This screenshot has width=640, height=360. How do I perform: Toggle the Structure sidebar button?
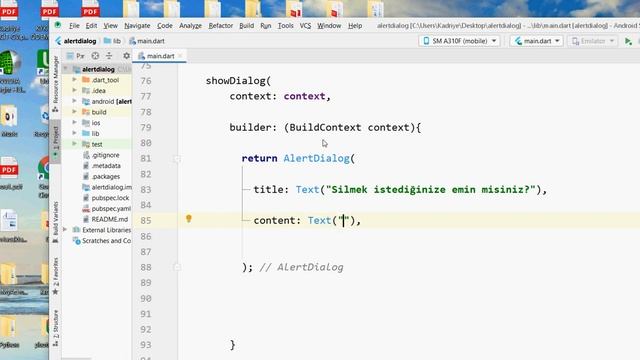56,328
